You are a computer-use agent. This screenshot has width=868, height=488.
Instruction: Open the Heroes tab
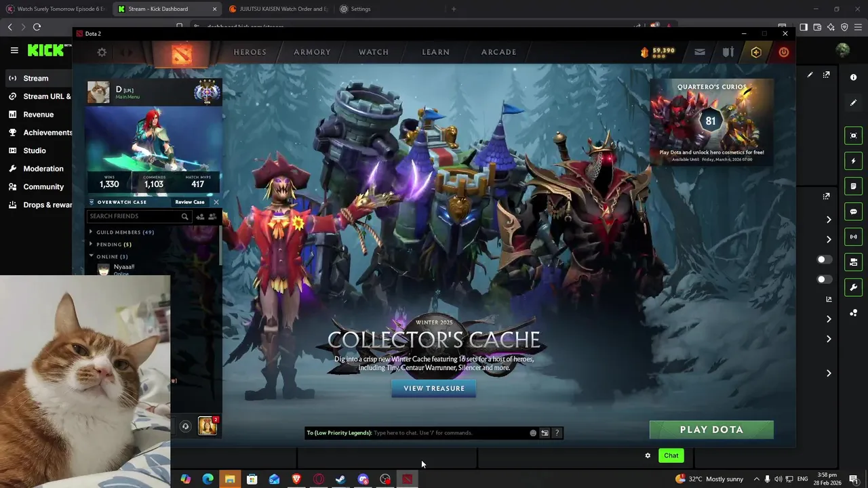click(250, 52)
